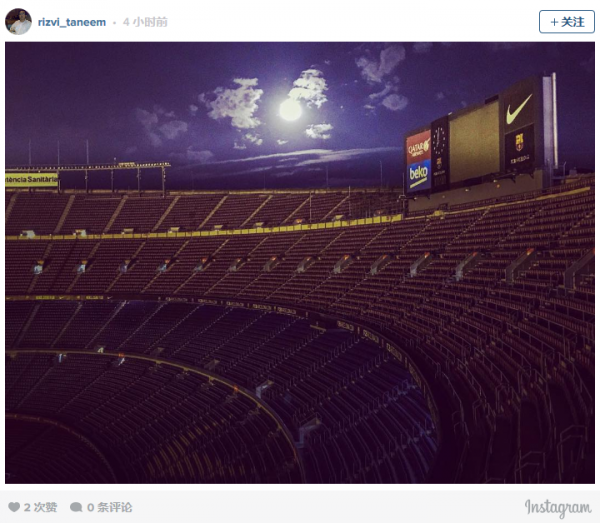Open the 2 次赞 likes count
This screenshot has height=523, width=600.
pos(41,507)
